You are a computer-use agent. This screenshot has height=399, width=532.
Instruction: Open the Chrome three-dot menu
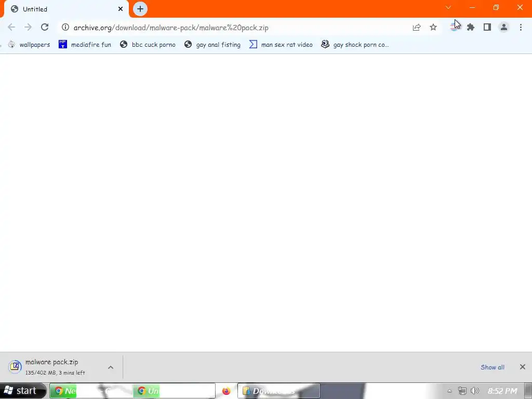tap(521, 27)
